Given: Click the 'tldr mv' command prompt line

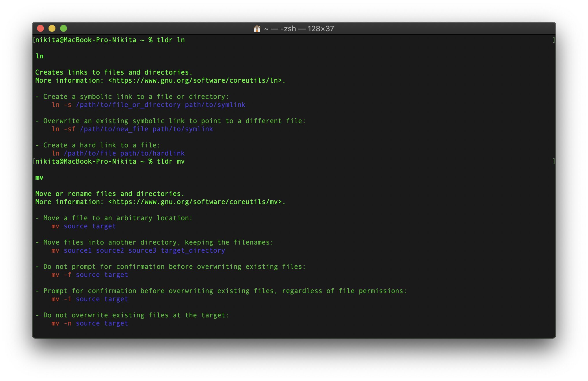Looking at the screenshot, I should (110, 161).
